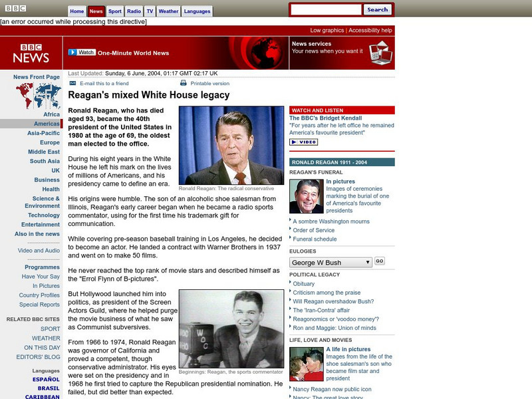Open the Radio tab
This screenshot has height=399, width=532.
[134, 11]
